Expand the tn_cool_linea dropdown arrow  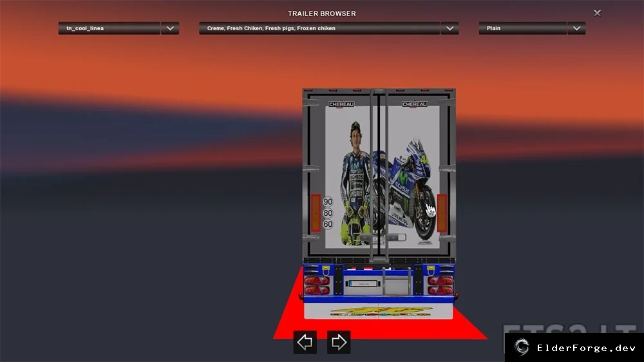(170, 28)
